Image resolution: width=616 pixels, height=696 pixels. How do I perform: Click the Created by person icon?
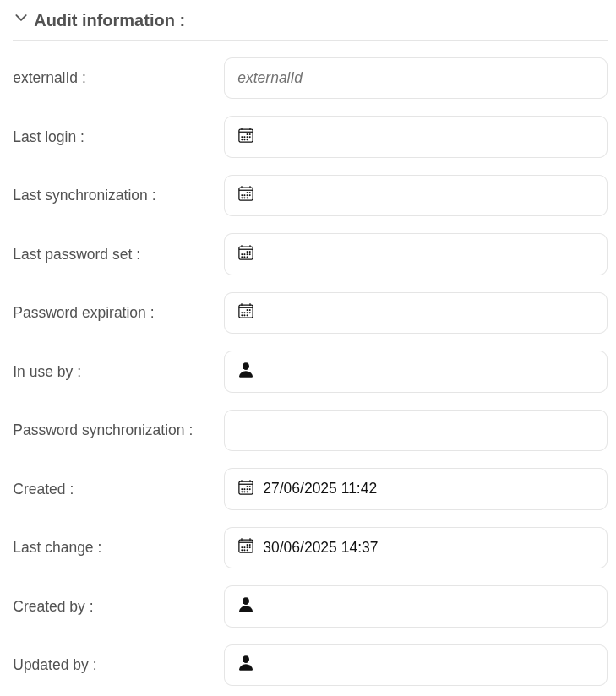coord(246,605)
